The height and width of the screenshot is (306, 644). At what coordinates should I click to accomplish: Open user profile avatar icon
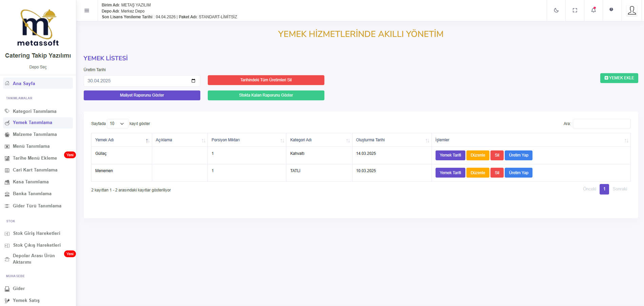pyautogui.click(x=632, y=11)
